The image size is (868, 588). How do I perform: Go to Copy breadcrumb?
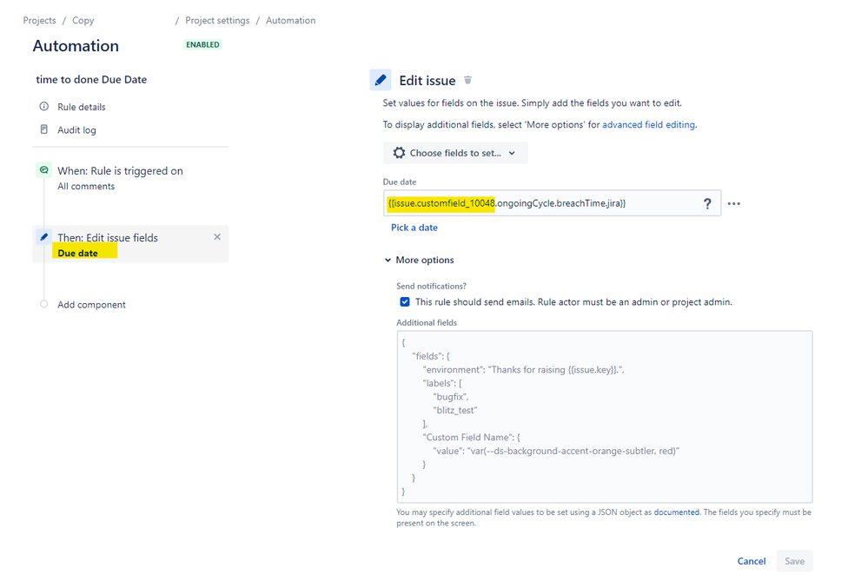(83, 21)
